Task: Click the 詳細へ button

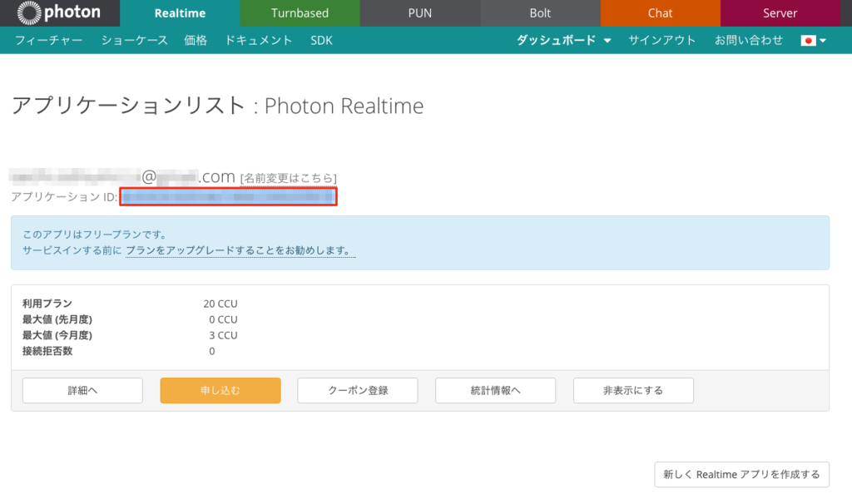Action: [x=82, y=391]
